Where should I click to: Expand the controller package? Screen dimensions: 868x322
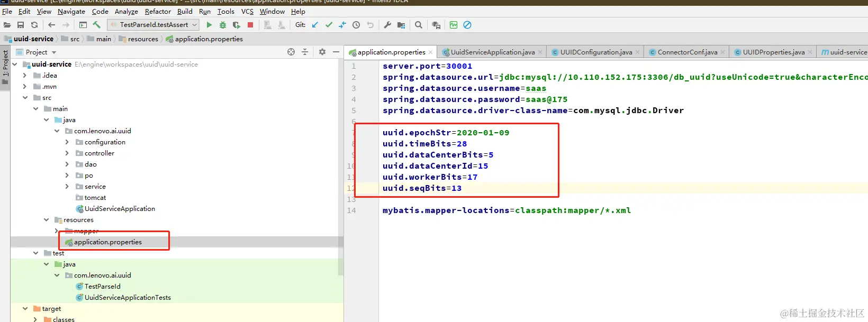(x=67, y=153)
